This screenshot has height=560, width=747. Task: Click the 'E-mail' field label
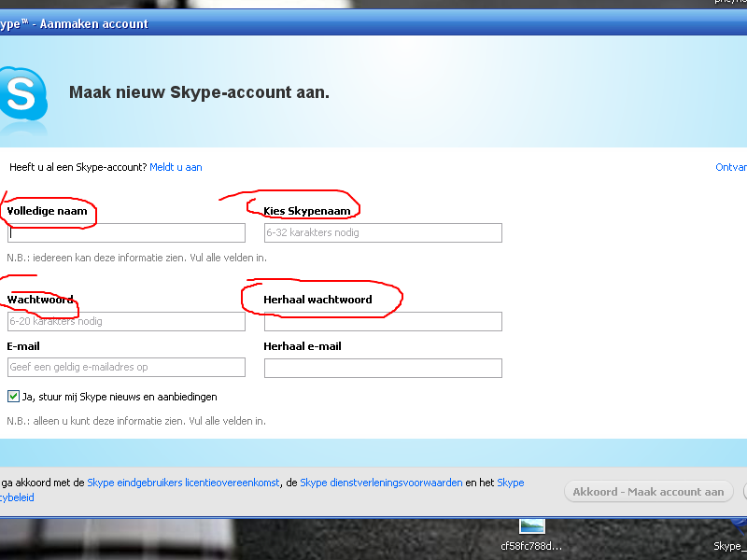23,346
